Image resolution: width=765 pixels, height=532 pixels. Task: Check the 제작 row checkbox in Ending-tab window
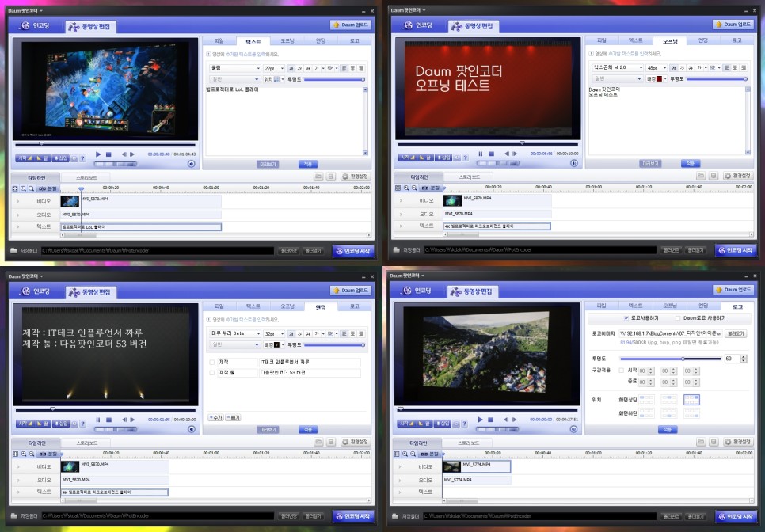tap(211, 363)
